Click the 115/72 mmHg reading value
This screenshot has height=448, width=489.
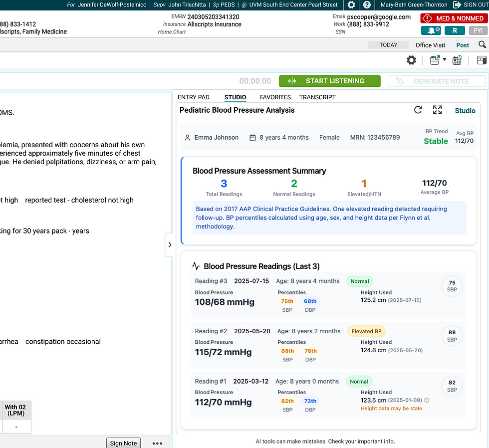(x=224, y=352)
